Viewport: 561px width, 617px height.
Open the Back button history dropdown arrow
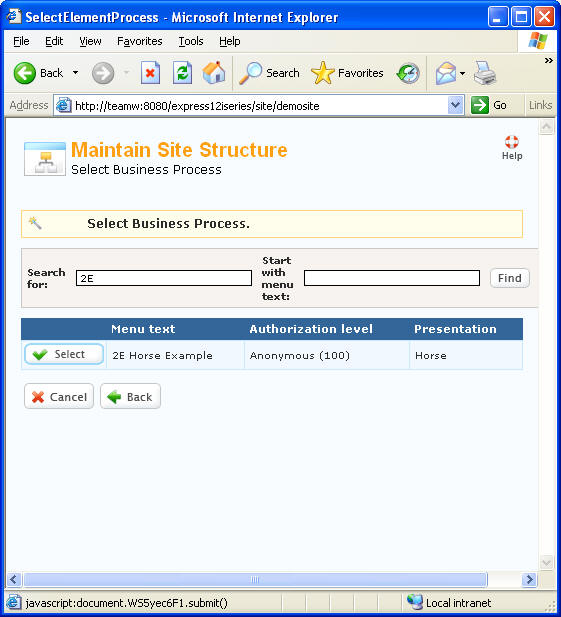(76, 73)
